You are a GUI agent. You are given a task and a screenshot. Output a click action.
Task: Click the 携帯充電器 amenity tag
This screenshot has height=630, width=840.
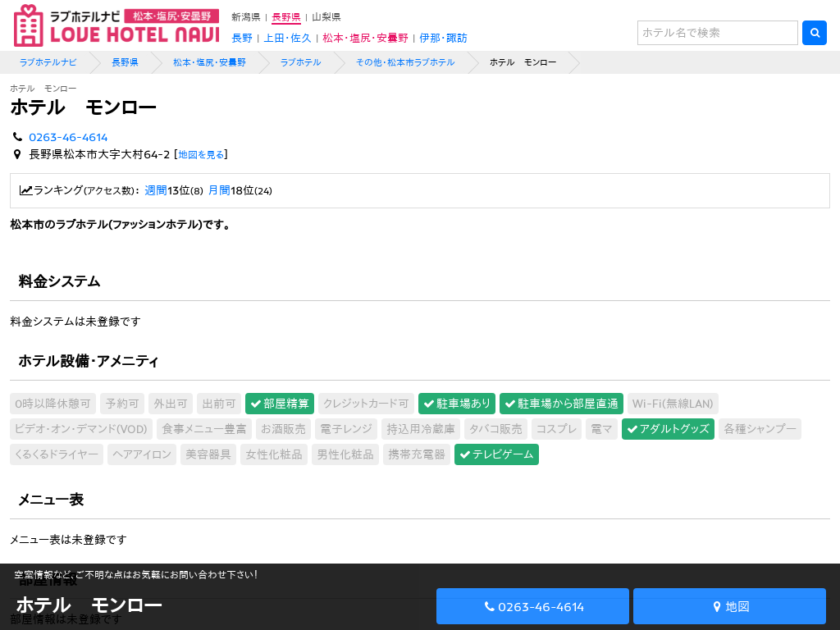click(x=416, y=454)
